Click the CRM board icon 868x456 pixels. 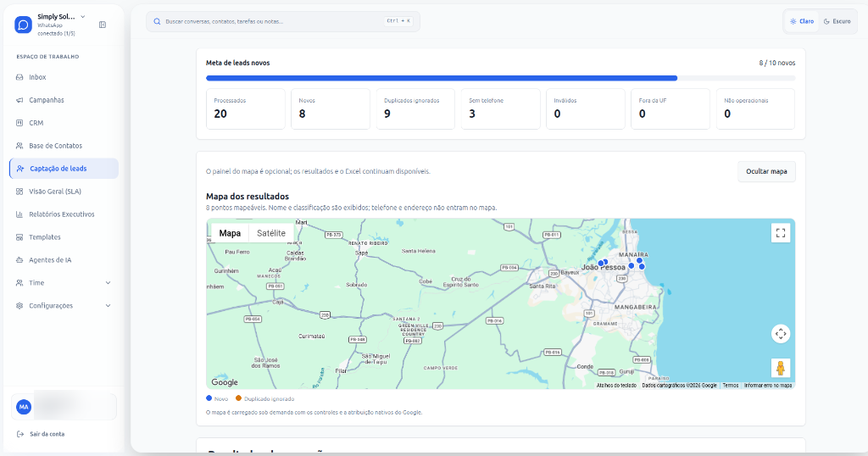point(19,123)
